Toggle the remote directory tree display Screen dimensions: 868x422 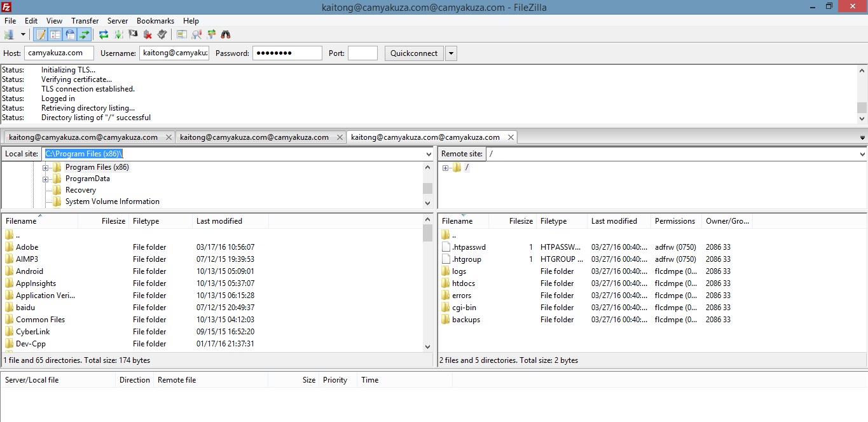(x=70, y=34)
